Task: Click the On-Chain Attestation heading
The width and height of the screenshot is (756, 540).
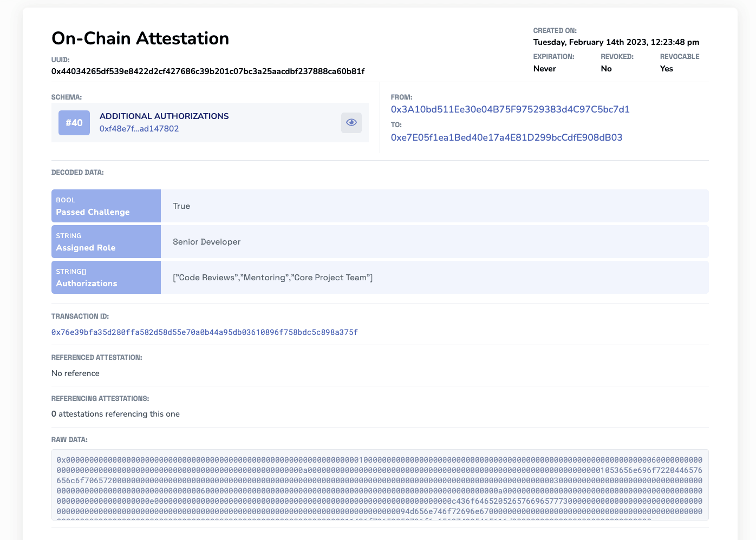Action: [140, 38]
